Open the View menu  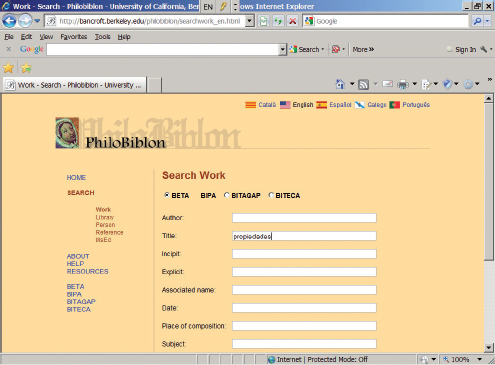coord(46,37)
